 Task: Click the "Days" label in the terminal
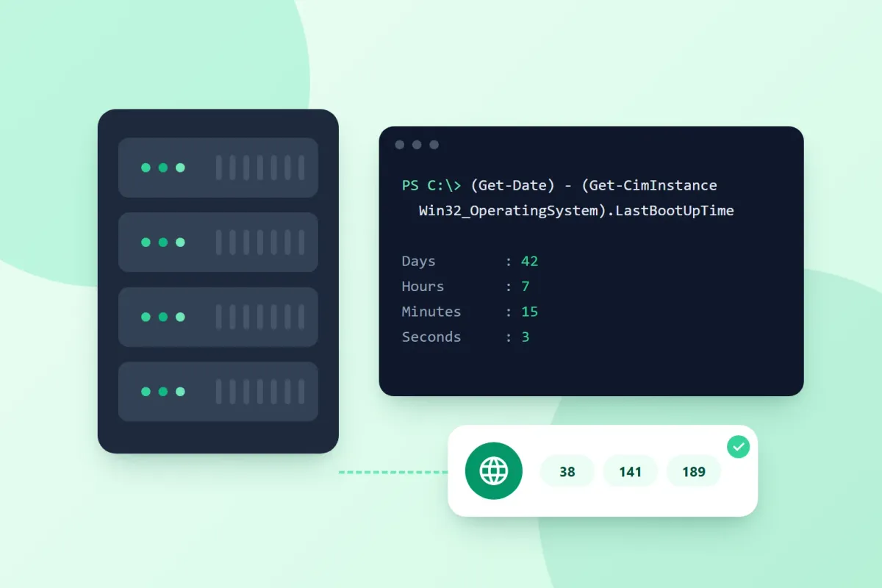pyautogui.click(x=418, y=261)
